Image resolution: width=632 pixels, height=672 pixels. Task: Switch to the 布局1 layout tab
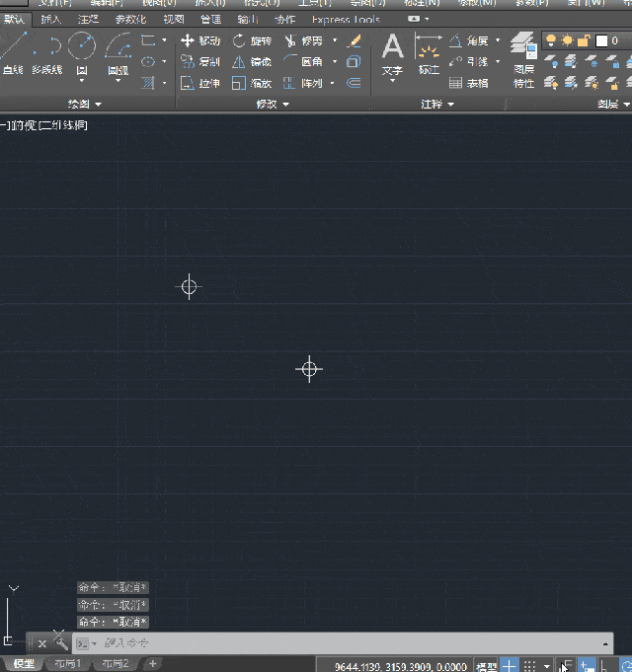tap(68, 664)
